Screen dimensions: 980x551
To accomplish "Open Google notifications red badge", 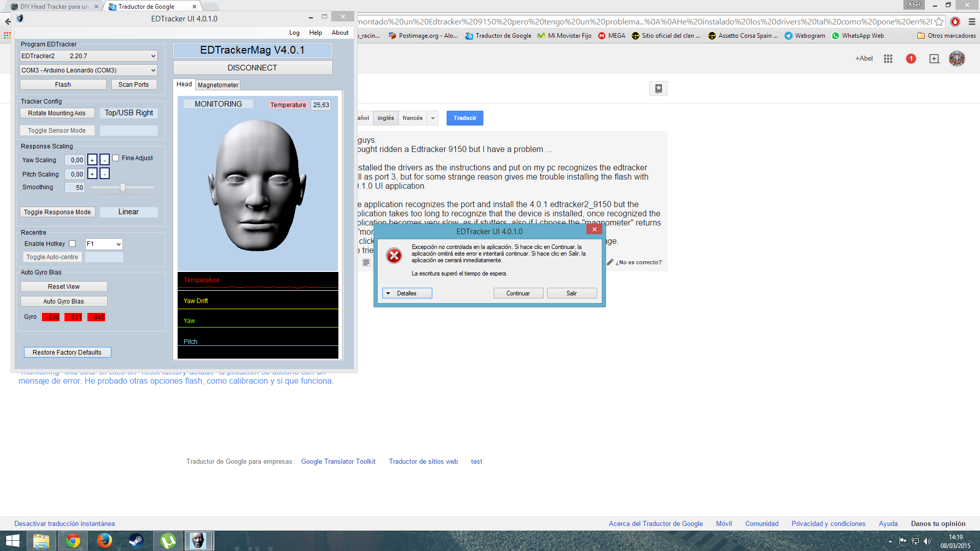I will [x=911, y=59].
